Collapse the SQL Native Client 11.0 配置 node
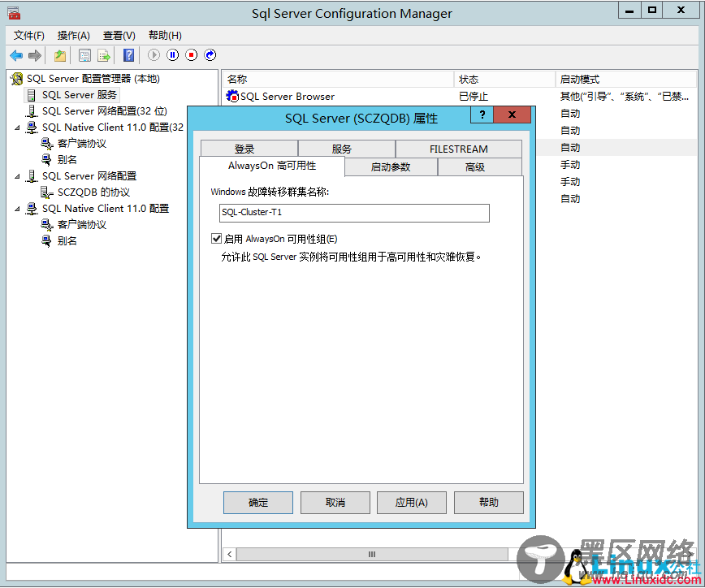The height and width of the screenshot is (588, 705). tap(17, 209)
